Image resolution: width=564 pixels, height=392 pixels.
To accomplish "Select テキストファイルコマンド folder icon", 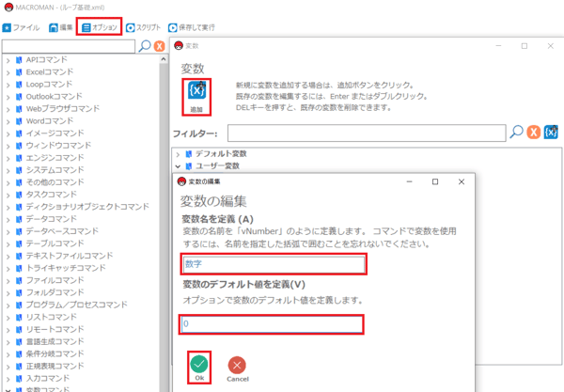I will (19, 256).
